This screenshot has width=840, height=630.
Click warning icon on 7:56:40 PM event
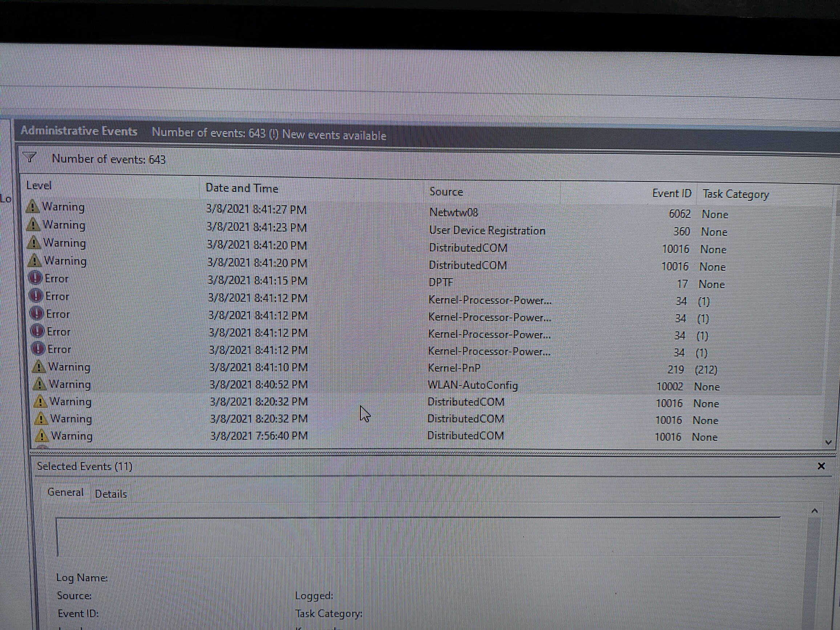click(42, 436)
